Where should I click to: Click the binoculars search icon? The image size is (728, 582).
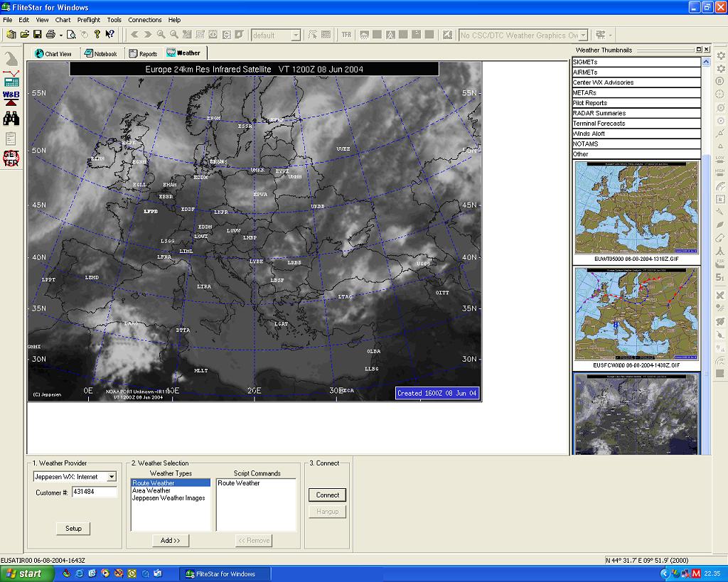[11, 119]
